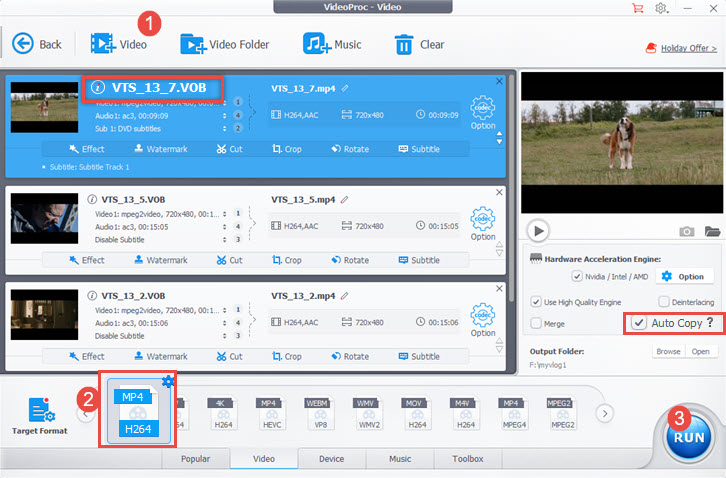Clear the file list with trash icon
The height and width of the screenshot is (478, 726).
419,45
